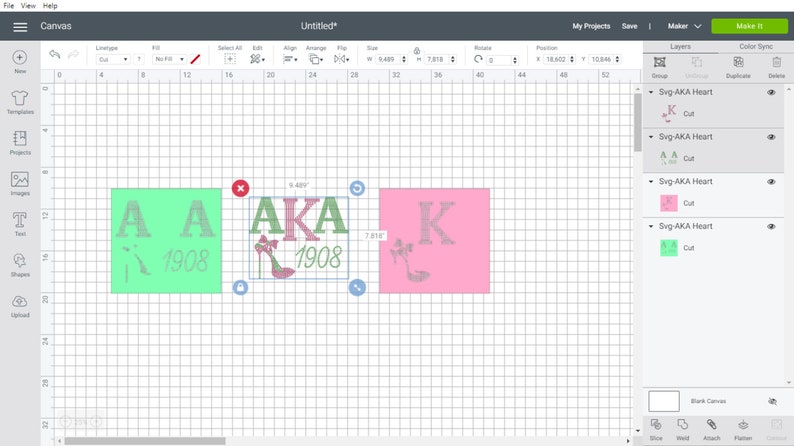Click the Undo arrow
Viewport: 794px width, 446px height.
[55, 54]
